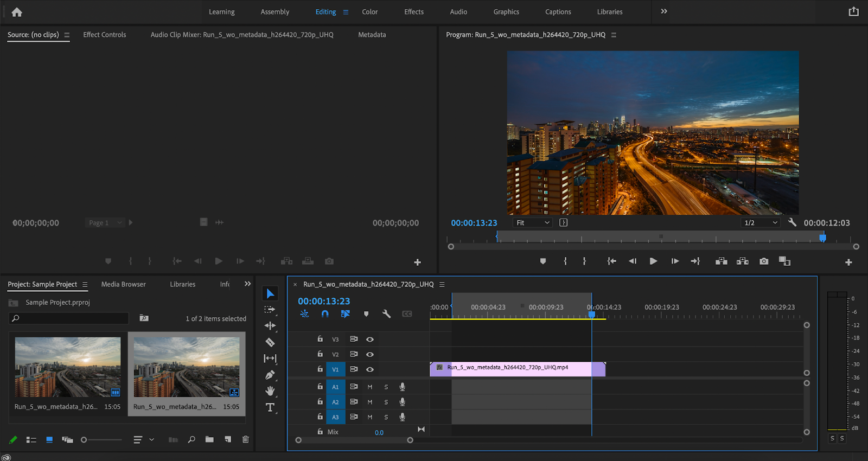Image resolution: width=868 pixels, height=461 pixels.
Task: Open the Fit zoom level dropdown
Action: tap(533, 223)
